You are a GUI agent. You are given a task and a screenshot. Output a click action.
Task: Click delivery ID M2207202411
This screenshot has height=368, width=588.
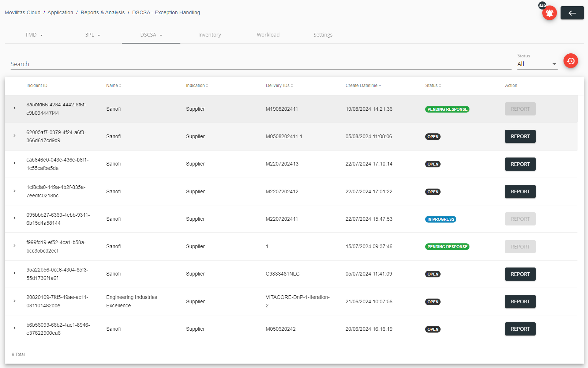(282, 219)
